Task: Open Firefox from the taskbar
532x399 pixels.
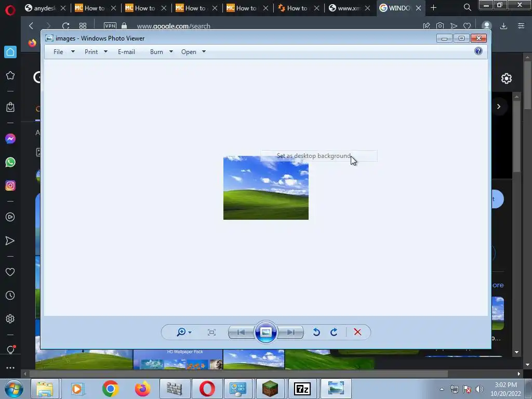Action: [x=142, y=389]
